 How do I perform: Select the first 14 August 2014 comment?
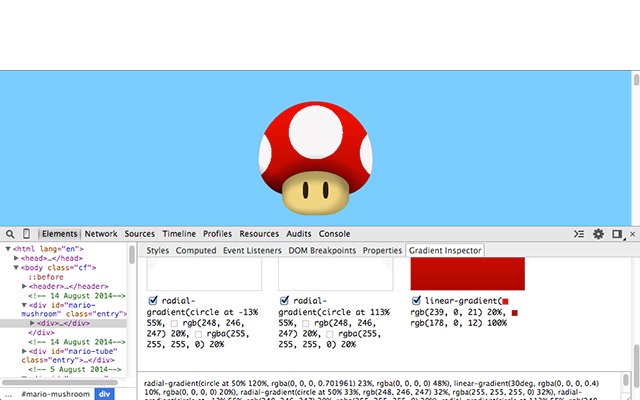pyautogui.click(x=77, y=296)
